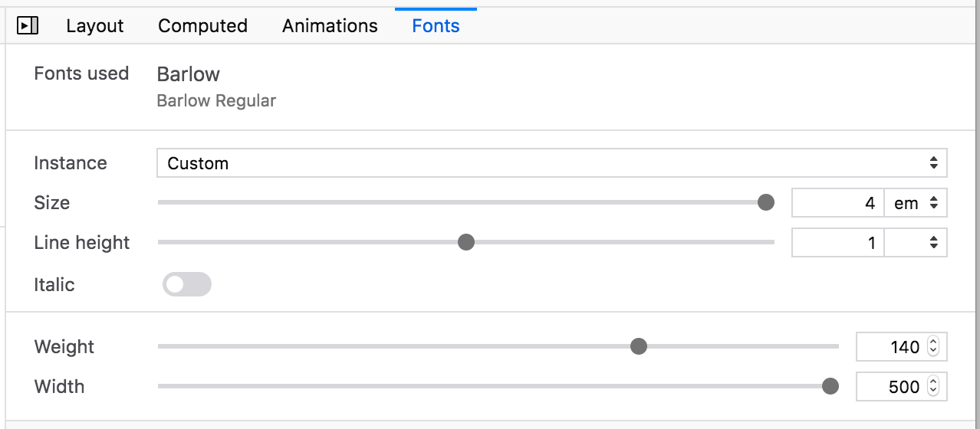Click the Width field stepper arrows
This screenshot has width=980, height=429.
click(933, 387)
